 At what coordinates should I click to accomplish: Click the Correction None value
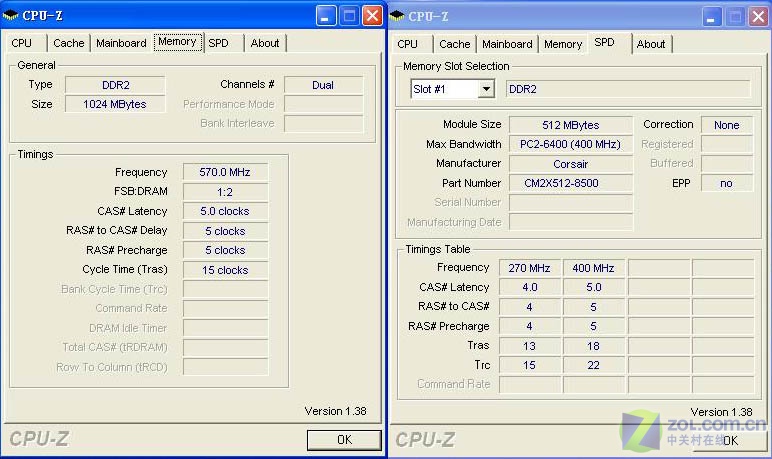click(x=727, y=125)
